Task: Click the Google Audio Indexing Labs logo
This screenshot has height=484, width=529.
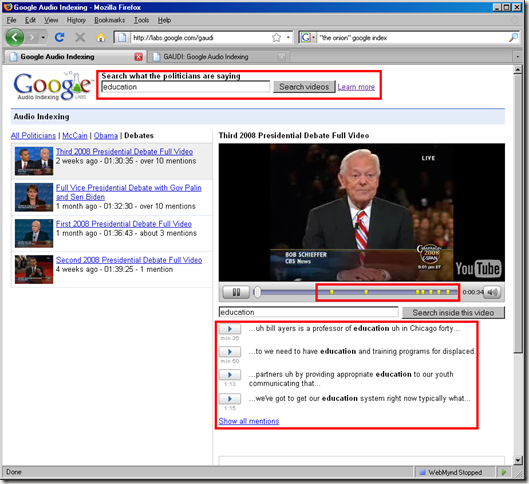Action: 52,86
